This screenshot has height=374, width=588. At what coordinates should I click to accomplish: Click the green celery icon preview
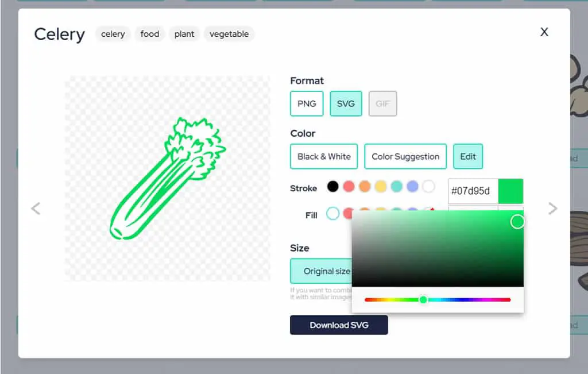[167, 179]
